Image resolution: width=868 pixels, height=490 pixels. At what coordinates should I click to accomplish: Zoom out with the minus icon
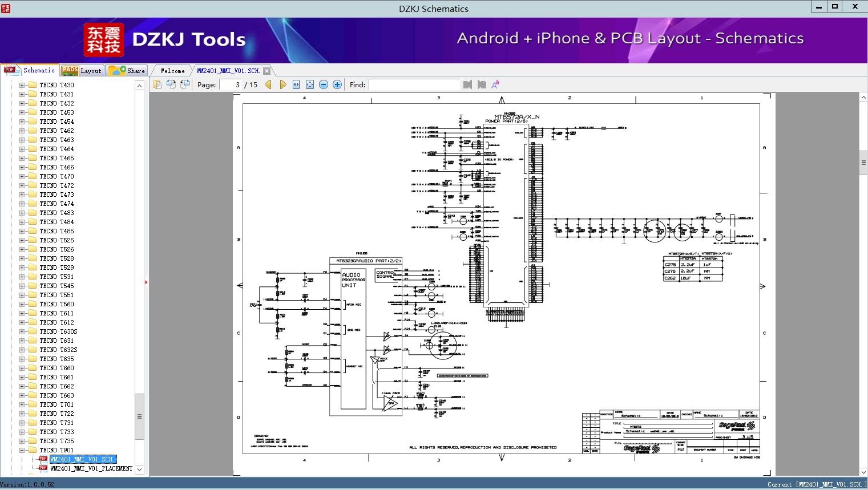pyautogui.click(x=324, y=84)
